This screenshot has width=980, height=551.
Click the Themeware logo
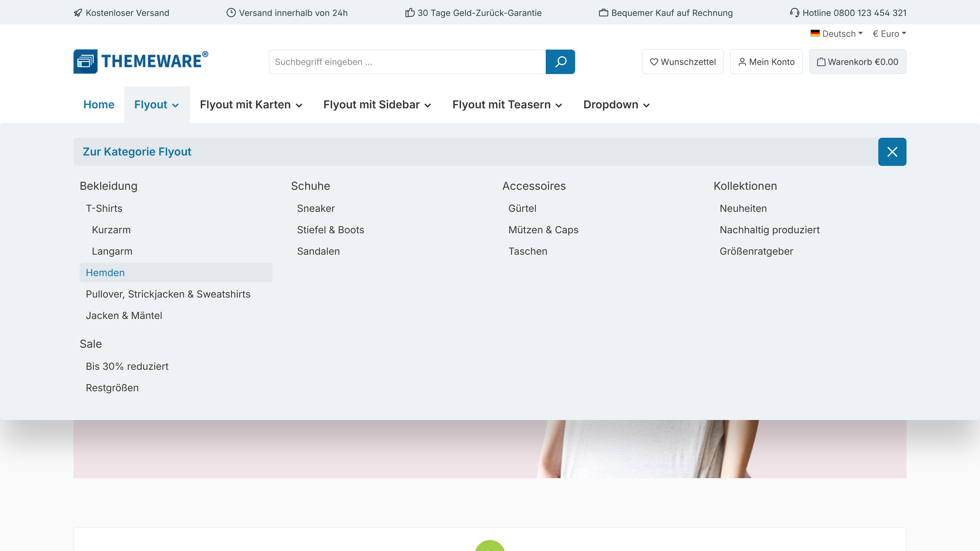141,61
